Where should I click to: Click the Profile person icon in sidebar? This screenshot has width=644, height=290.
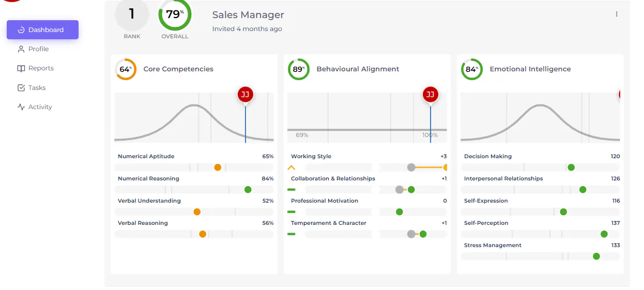(x=21, y=49)
